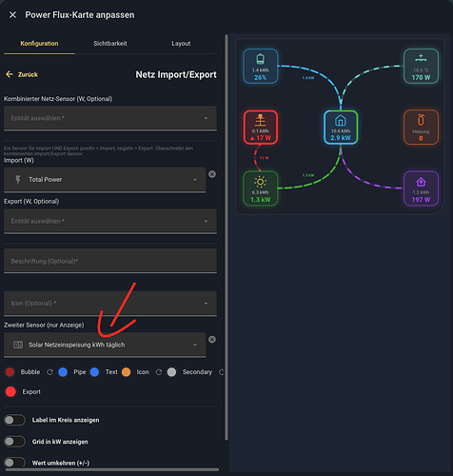453x476 pixels.
Task: Open the Export (W, Optional) entity dropdown
Action: point(110,221)
